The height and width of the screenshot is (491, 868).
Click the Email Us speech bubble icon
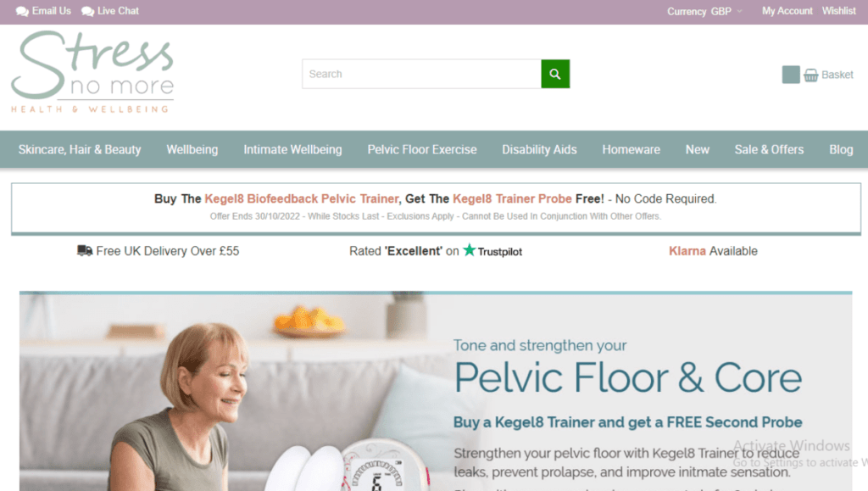22,11
